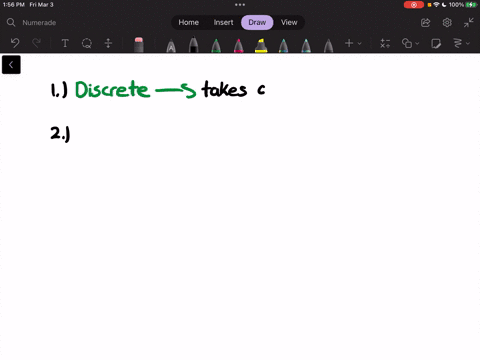The width and height of the screenshot is (480, 360).
Task: Tap the green handwritten arrow
Action: (176, 91)
